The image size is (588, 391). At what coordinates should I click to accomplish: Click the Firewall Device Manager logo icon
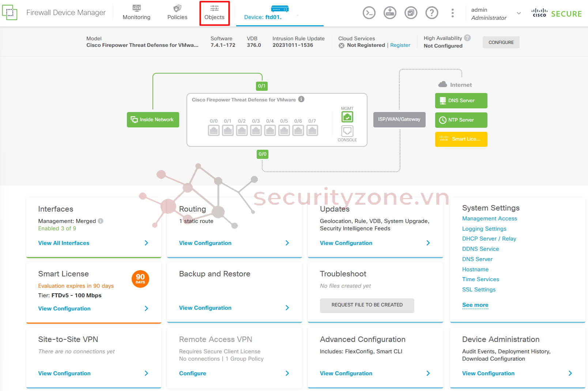click(10, 12)
